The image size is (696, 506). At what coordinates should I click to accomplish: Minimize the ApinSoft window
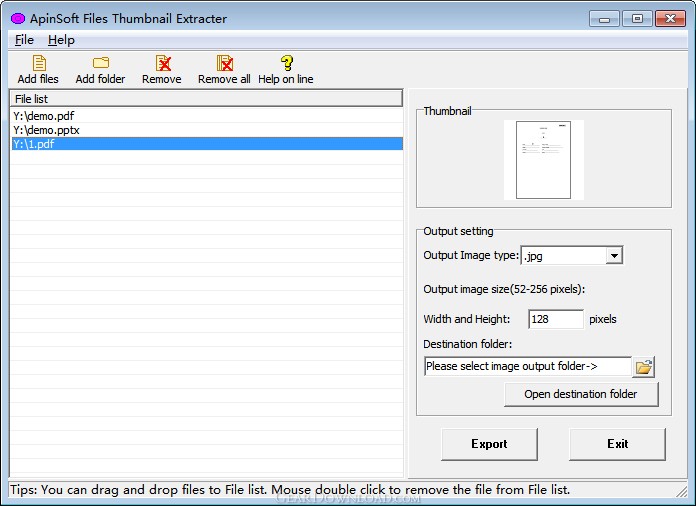pyautogui.click(x=604, y=19)
